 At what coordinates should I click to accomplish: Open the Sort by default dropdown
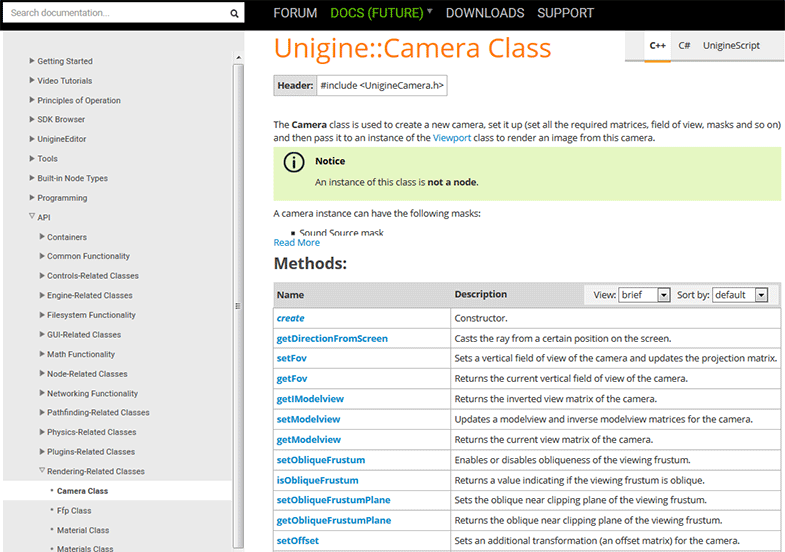pos(740,295)
